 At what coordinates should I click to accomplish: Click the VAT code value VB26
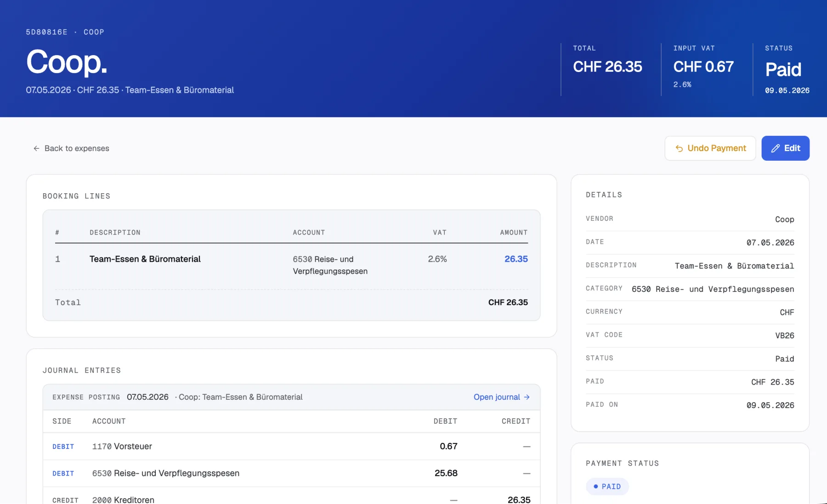point(785,336)
